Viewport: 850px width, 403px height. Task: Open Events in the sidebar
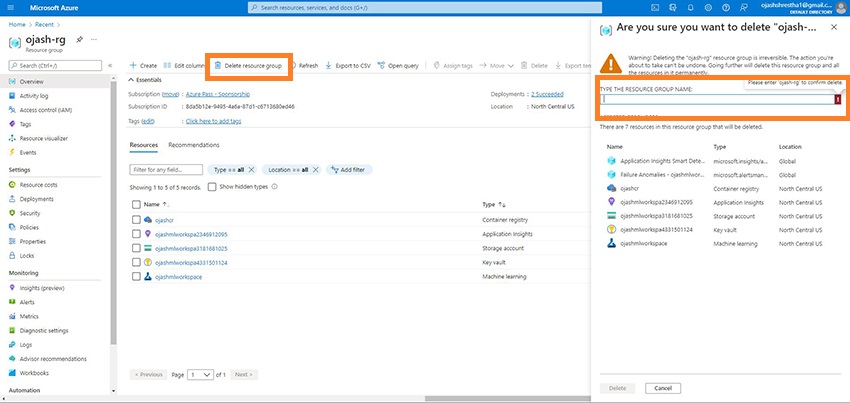coord(28,152)
